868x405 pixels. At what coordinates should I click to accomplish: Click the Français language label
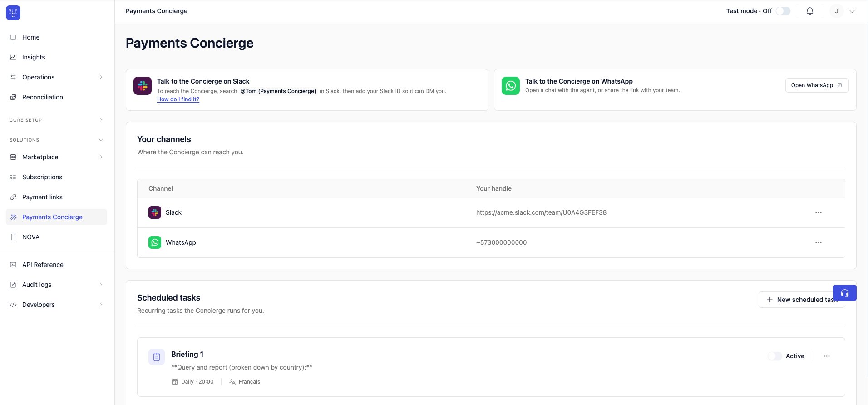click(249, 382)
